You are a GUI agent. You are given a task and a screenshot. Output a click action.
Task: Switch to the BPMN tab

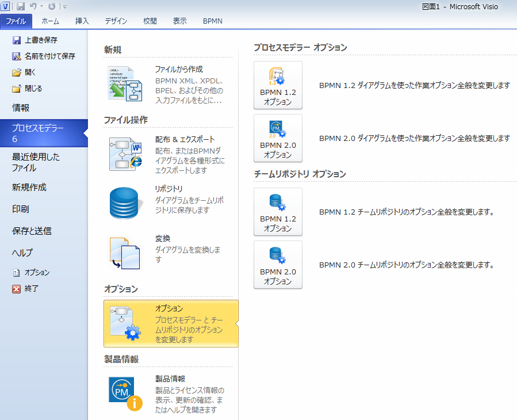(213, 21)
